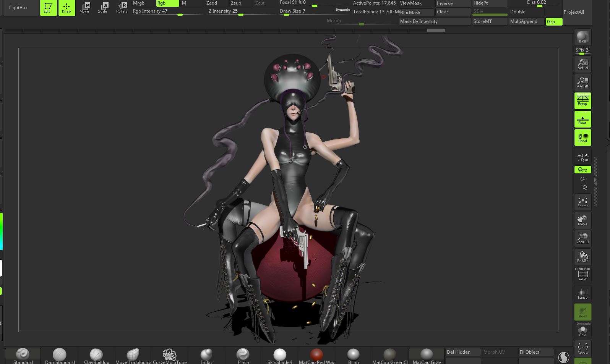Select the Scale transform tool
The height and width of the screenshot is (364, 610).
(x=103, y=8)
